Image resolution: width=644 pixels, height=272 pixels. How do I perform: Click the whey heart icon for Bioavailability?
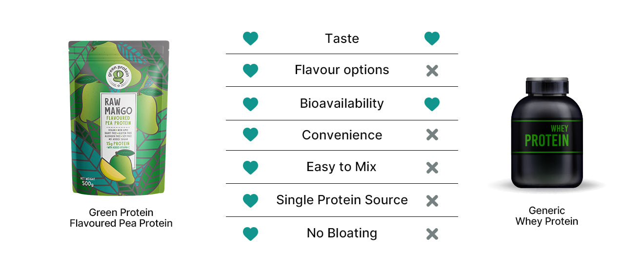pyautogui.click(x=432, y=104)
